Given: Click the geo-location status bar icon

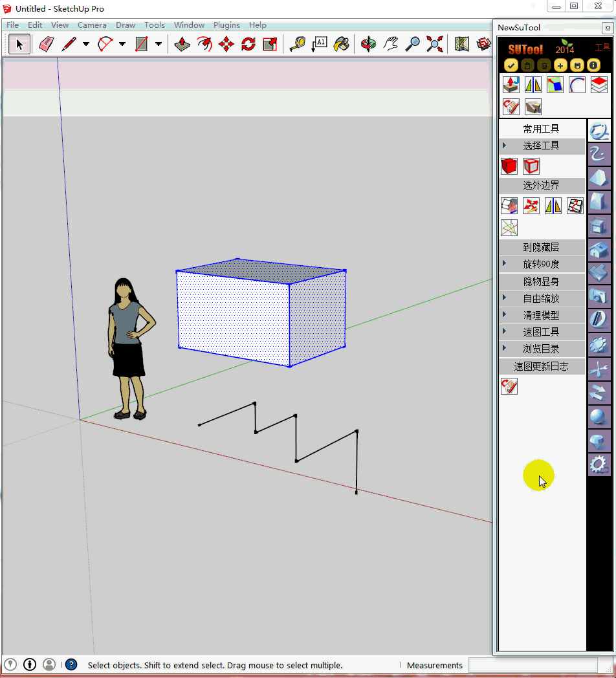Looking at the screenshot, I should coord(10,664).
